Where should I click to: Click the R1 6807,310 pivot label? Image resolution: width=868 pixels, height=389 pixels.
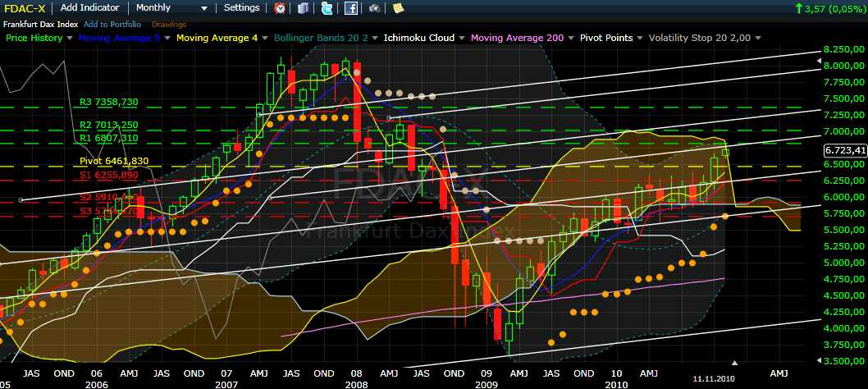pos(108,137)
